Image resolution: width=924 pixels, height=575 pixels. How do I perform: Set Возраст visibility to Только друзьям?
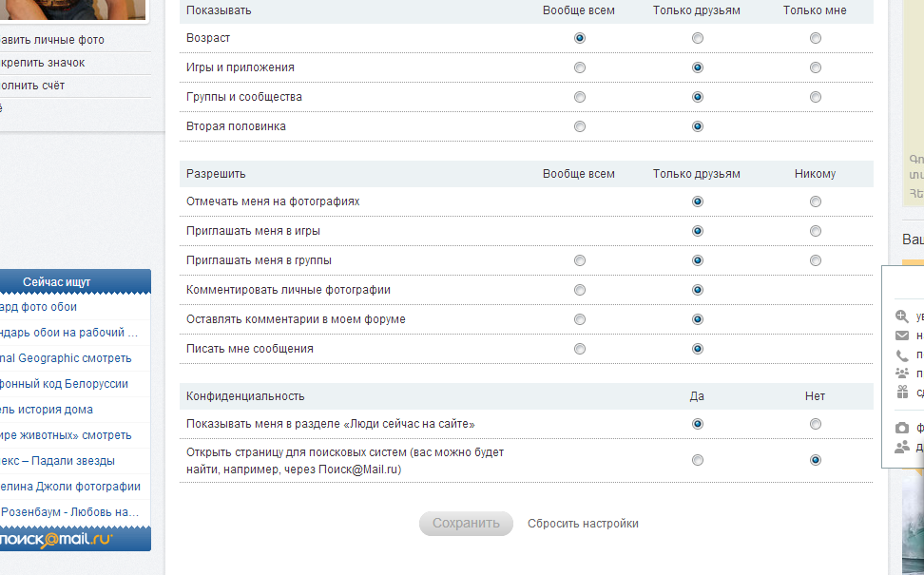[x=698, y=38]
